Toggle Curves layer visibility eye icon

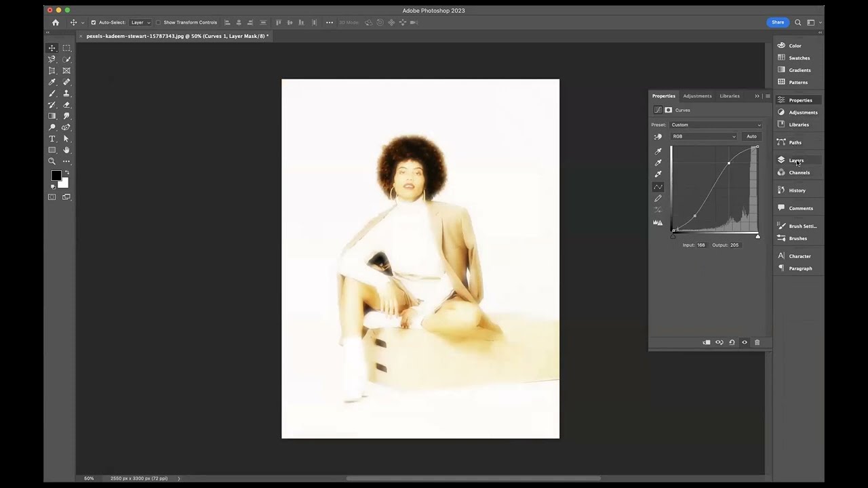pyautogui.click(x=745, y=342)
